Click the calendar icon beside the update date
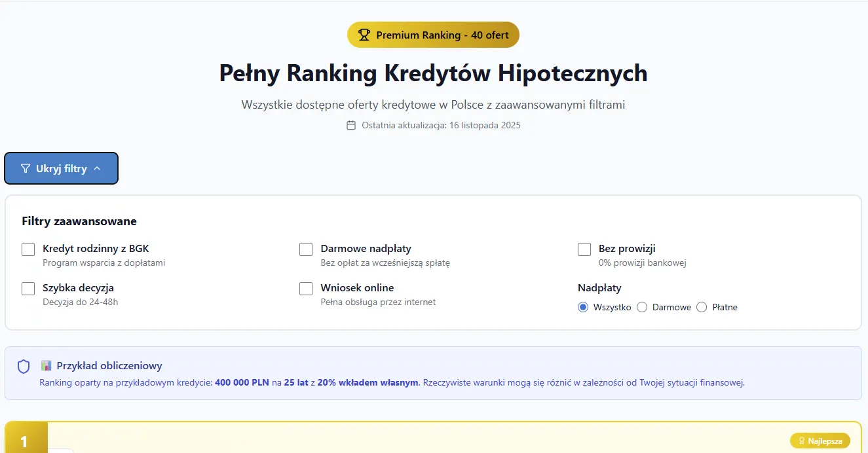Screen dimensions: 868x453 [350, 125]
